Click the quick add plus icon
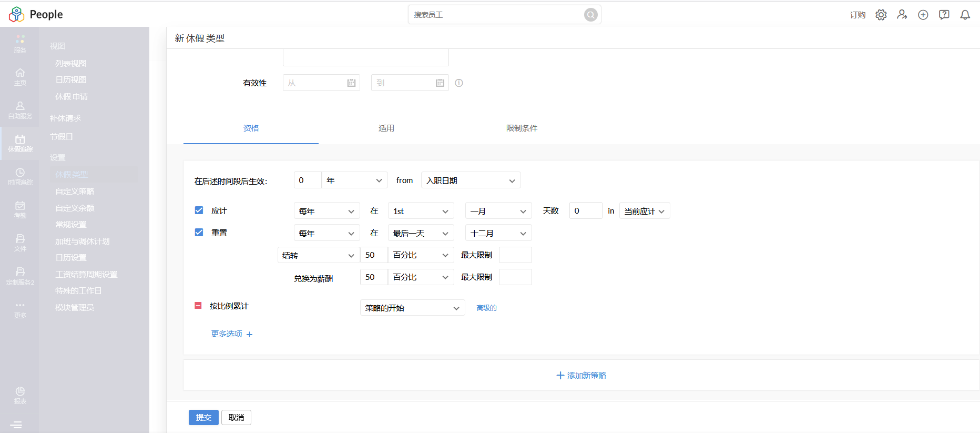The width and height of the screenshot is (980, 433). pyautogui.click(x=923, y=15)
